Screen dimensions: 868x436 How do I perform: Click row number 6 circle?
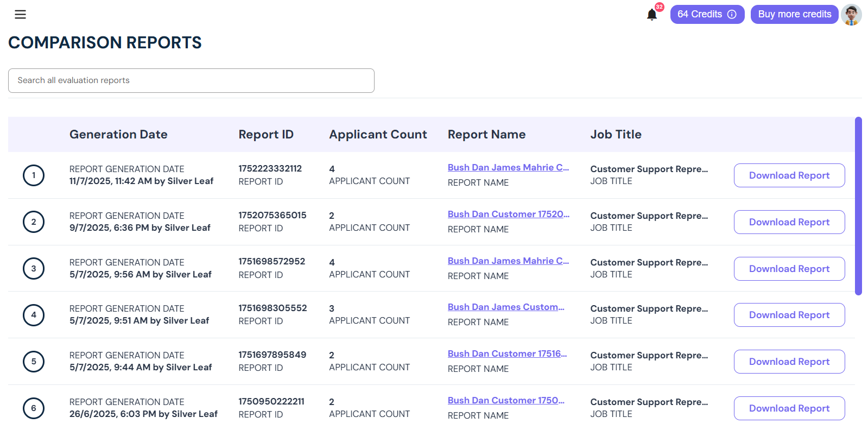tap(34, 408)
